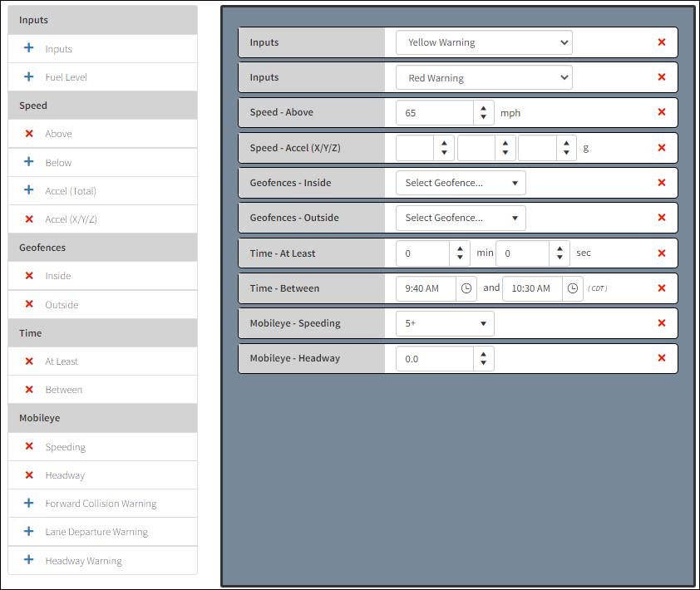
Task: Click the Geofences section header on the left
Action: coord(103,248)
